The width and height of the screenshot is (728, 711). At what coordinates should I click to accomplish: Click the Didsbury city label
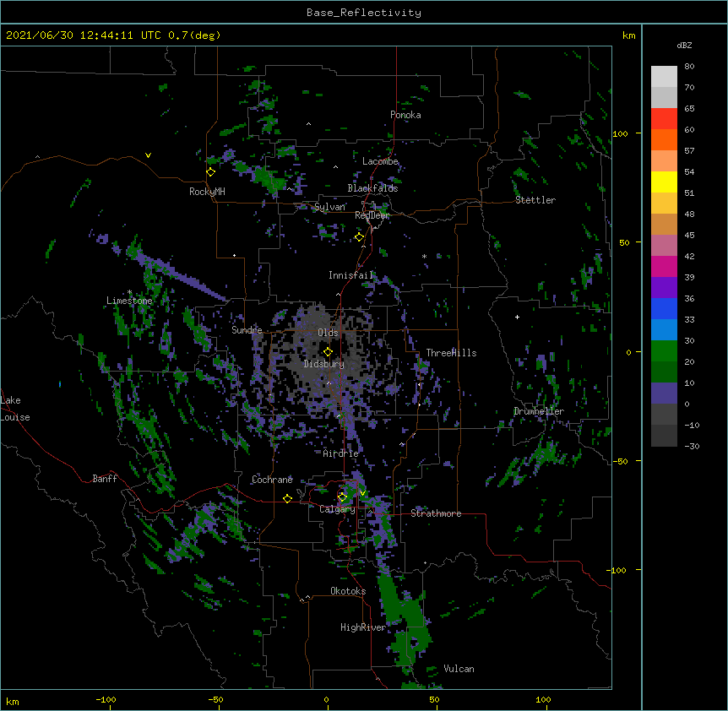pyautogui.click(x=324, y=364)
